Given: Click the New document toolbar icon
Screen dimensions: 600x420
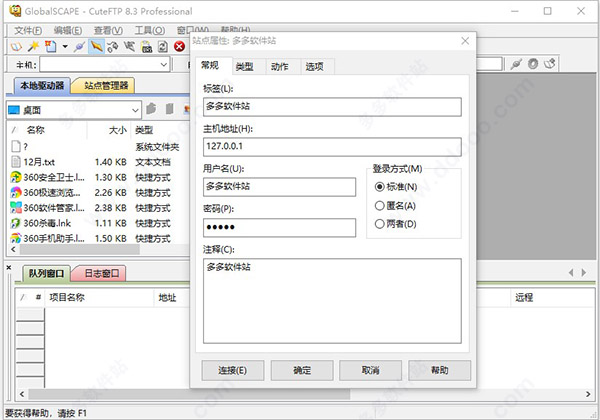Looking at the screenshot, I should coord(51,47).
